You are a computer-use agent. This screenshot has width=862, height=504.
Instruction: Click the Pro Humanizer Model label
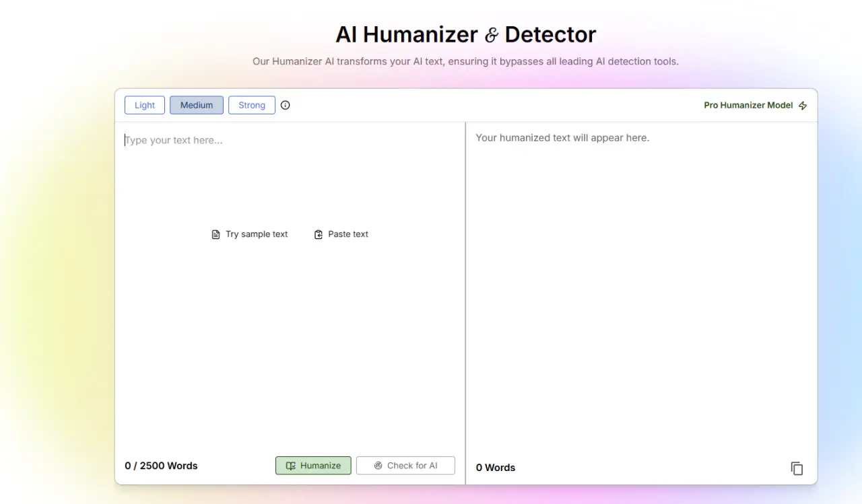(x=748, y=105)
